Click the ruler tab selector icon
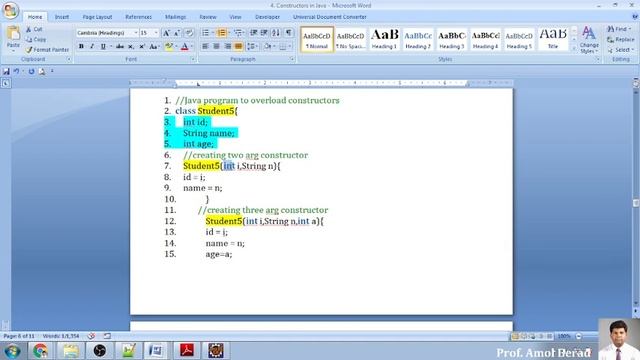Viewport: 640px width, 360px height. [6, 83]
